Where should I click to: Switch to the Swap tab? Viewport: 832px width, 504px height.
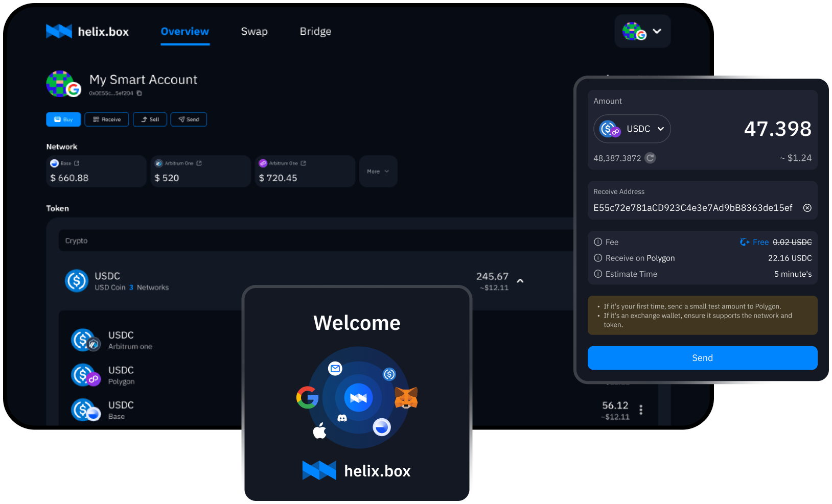point(254,31)
